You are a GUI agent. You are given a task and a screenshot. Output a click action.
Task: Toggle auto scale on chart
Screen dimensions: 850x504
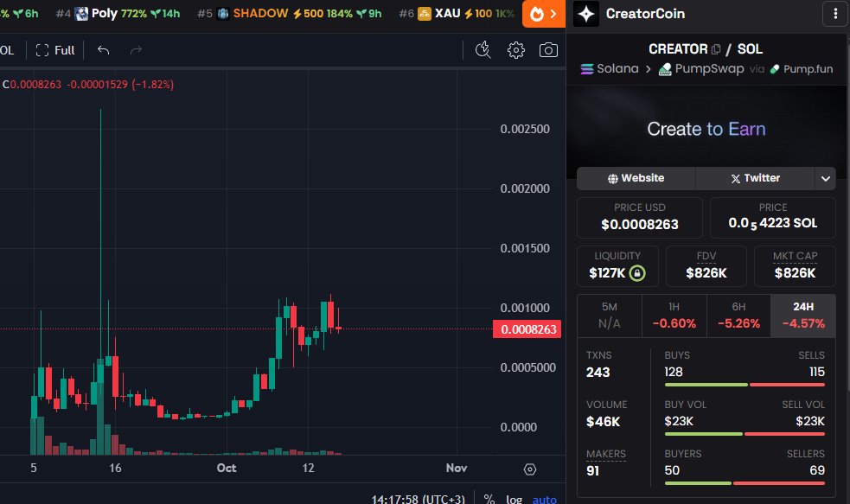point(544,499)
